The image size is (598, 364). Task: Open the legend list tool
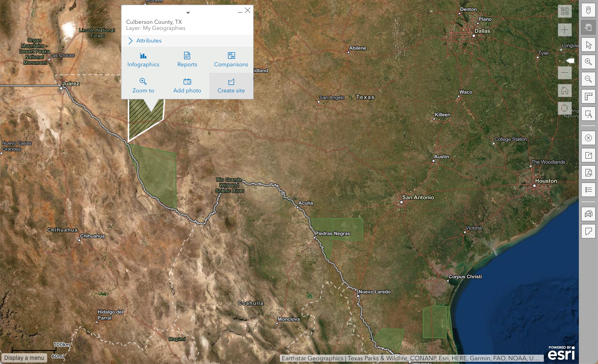[588, 190]
